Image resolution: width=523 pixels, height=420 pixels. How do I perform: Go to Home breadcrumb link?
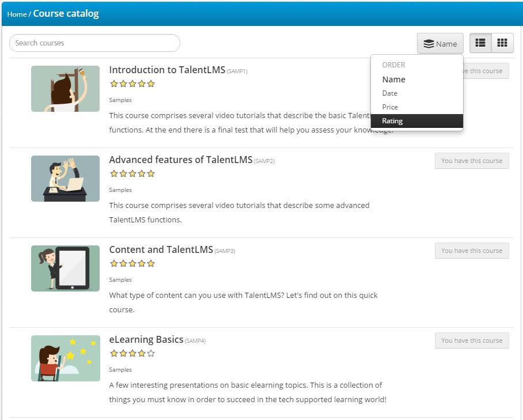[x=17, y=14]
